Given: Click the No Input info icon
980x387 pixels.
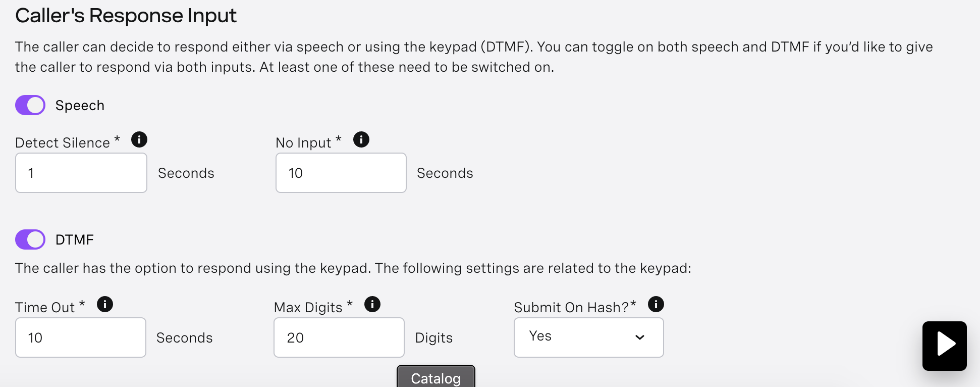Looking at the screenshot, I should [361, 139].
